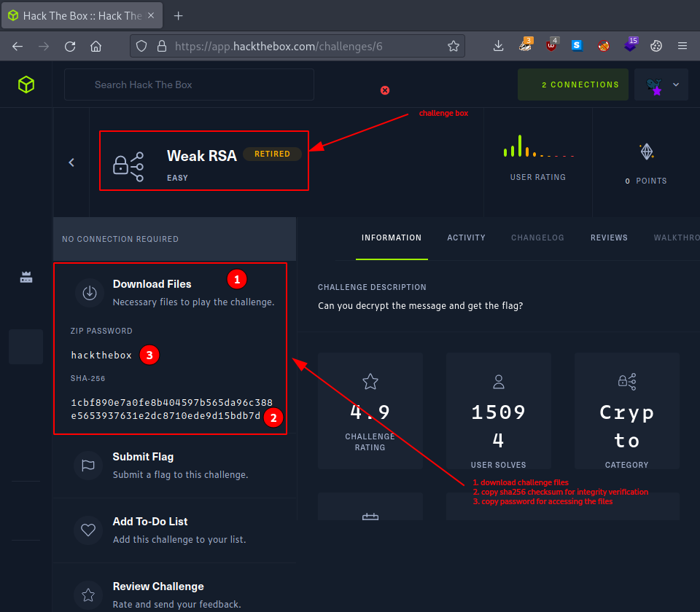Open the Reviews tab
Image resolution: width=700 pixels, height=612 pixels.
click(609, 238)
